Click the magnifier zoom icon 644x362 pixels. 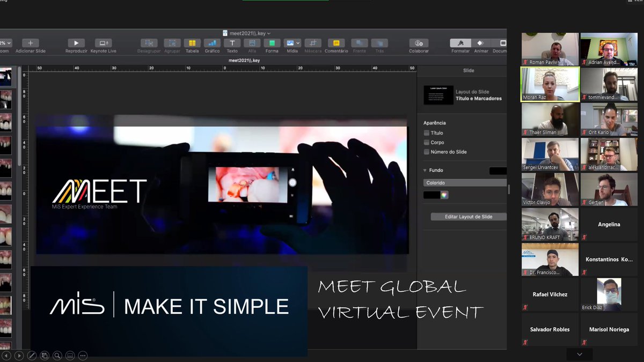pos(57,355)
